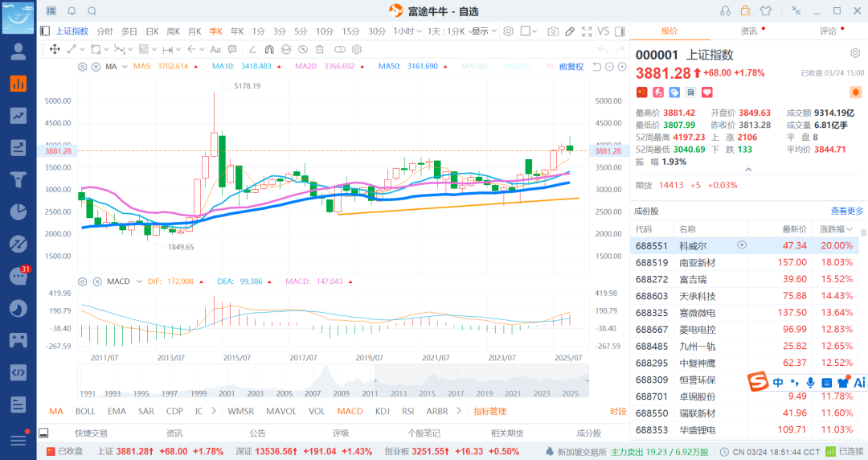This screenshot has width=868, height=460.
Task: Toggle the right side panel icon
Action: [620, 31]
